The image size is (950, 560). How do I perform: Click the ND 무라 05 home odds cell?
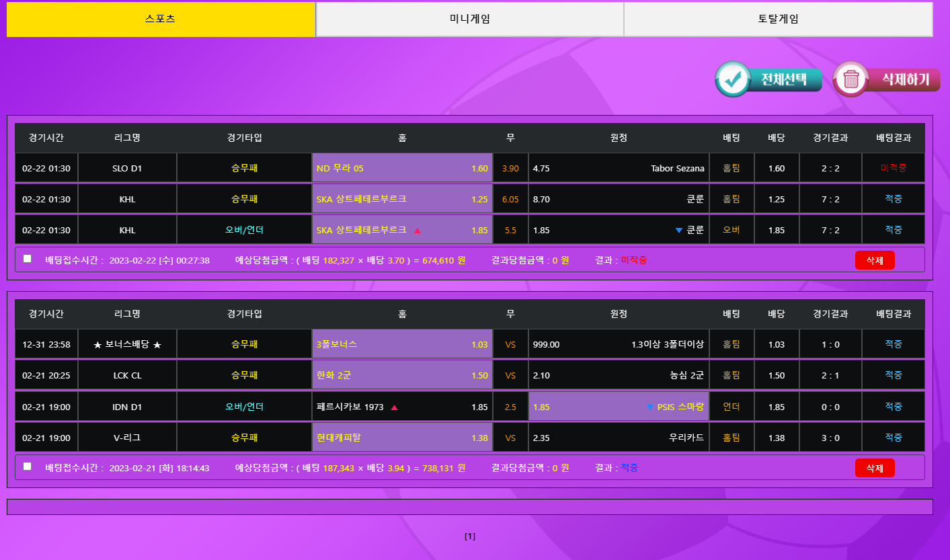tap(402, 169)
